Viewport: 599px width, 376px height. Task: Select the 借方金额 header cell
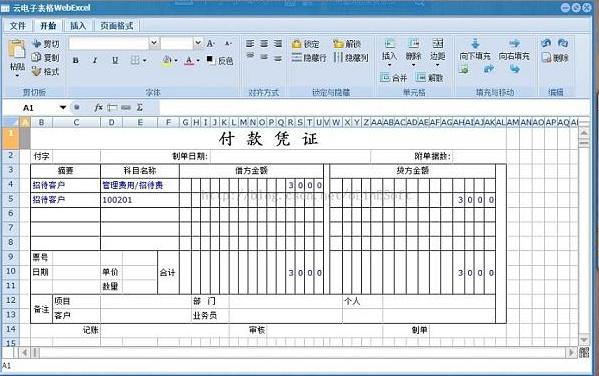pos(251,171)
